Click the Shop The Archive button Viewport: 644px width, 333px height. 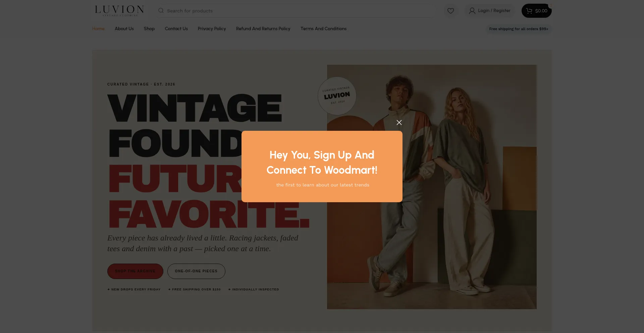pos(135,271)
